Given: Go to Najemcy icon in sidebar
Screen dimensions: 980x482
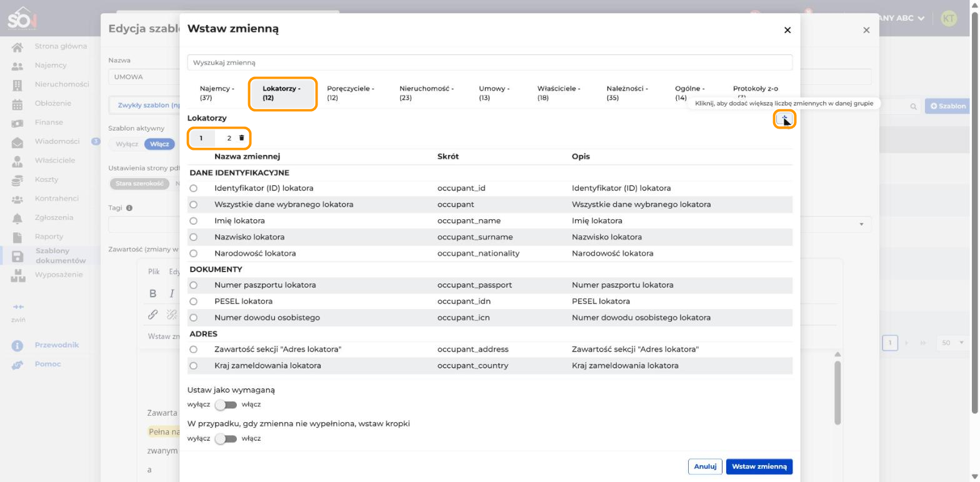Looking at the screenshot, I should tap(17, 66).
